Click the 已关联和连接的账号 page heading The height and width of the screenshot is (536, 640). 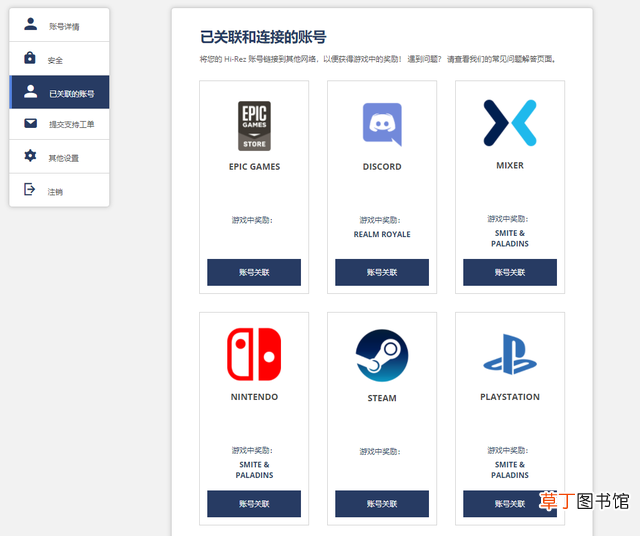(x=263, y=37)
